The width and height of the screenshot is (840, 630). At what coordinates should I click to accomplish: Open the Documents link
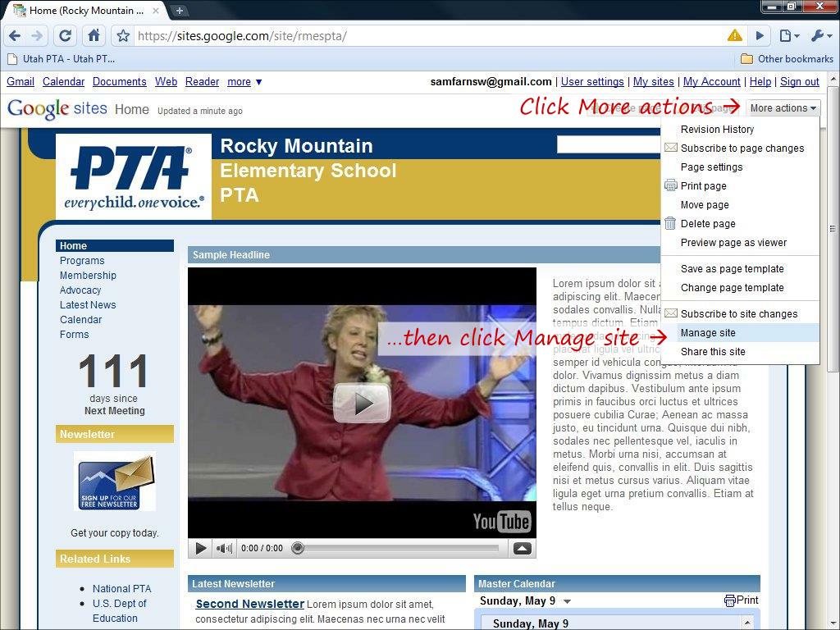120,81
